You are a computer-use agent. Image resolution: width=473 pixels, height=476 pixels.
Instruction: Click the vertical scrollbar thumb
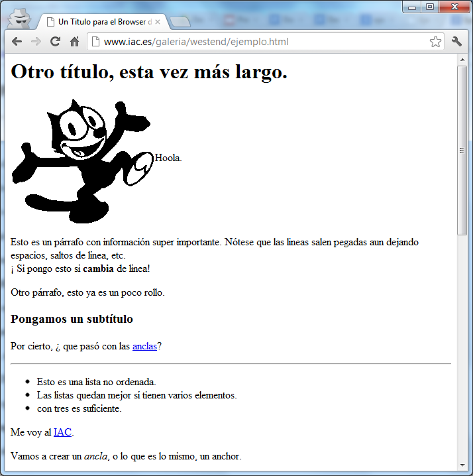[x=462, y=150]
